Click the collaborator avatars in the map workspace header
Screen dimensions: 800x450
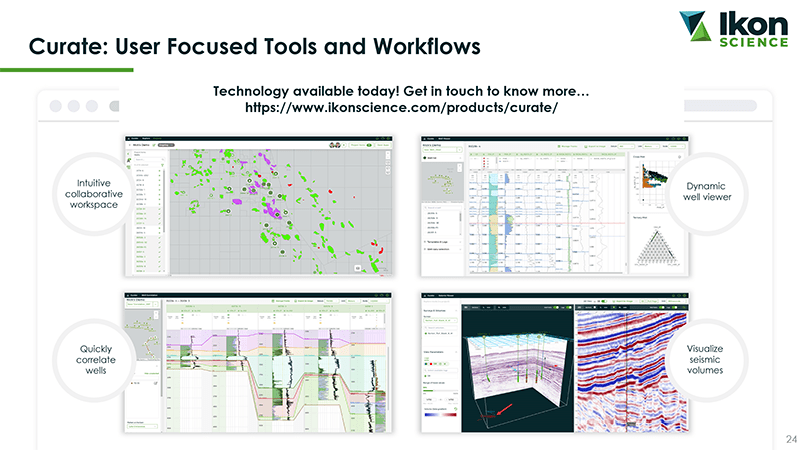(334, 145)
